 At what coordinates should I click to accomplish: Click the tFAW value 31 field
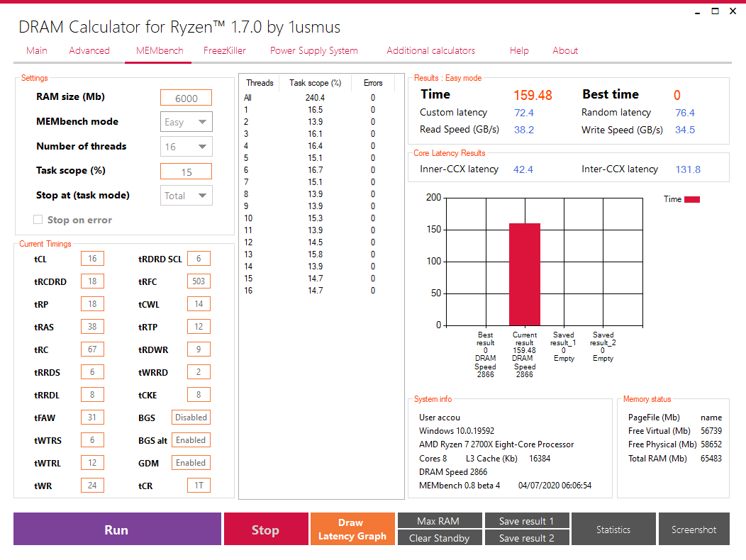pos(92,418)
